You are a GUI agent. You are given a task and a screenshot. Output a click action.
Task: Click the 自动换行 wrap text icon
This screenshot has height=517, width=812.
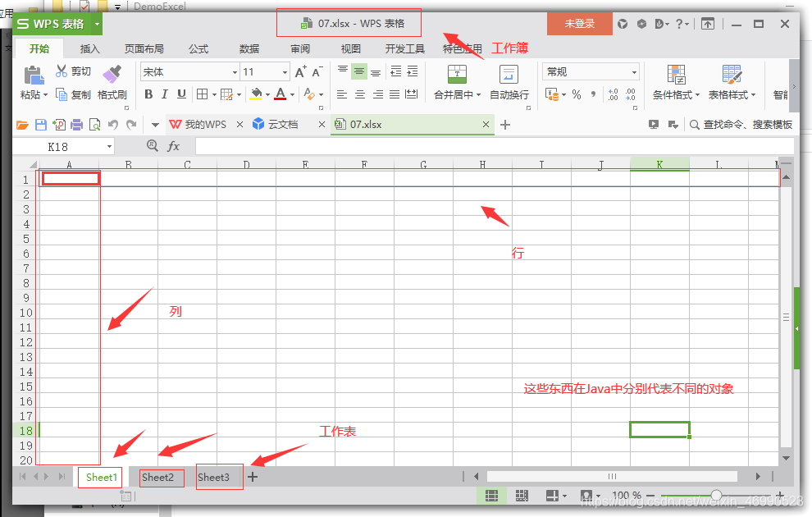[x=509, y=85]
